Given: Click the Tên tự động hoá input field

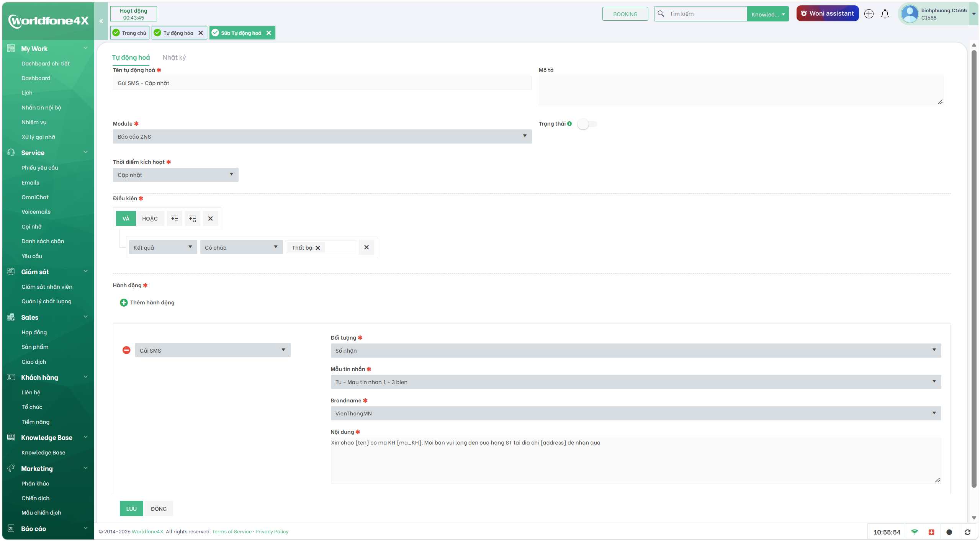Looking at the screenshot, I should (x=322, y=83).
